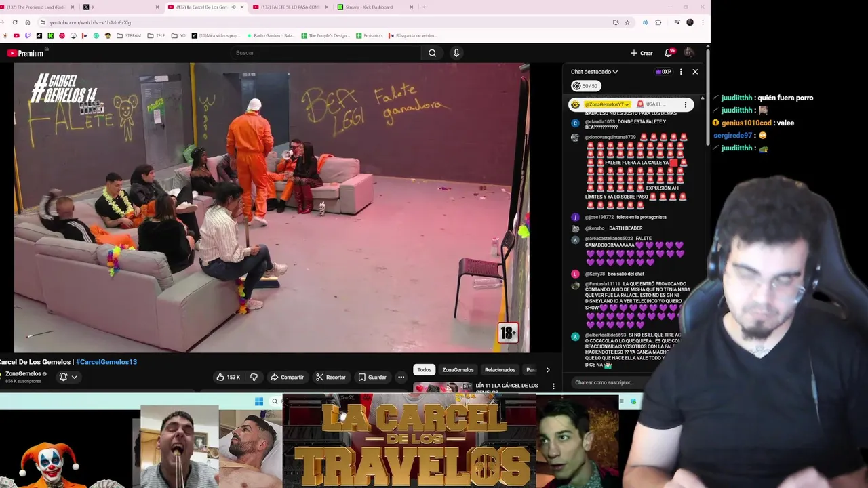868x488 pixels.
Task: Click the Recortar clip button
Action: pos(331,377)
